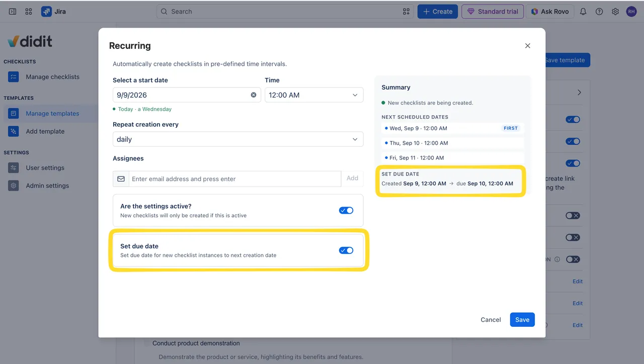Toggle the first disabled switch in background panel

click(573, 216)
